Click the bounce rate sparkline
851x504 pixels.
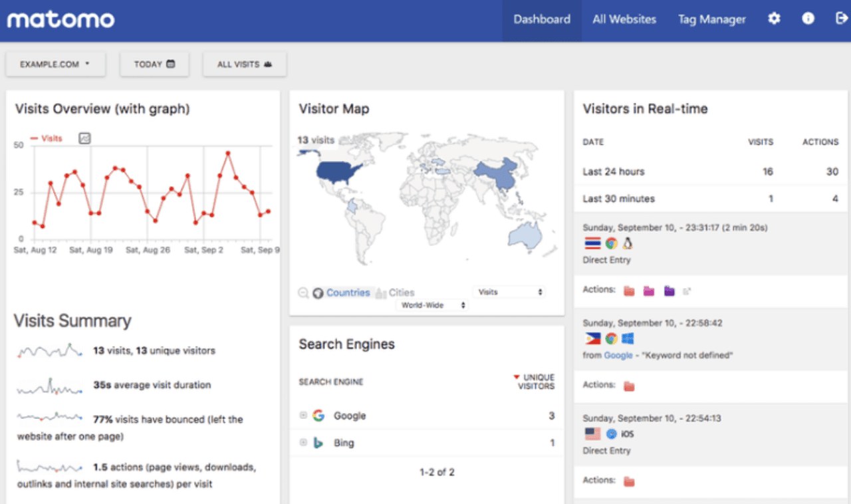tap(50, 418)
